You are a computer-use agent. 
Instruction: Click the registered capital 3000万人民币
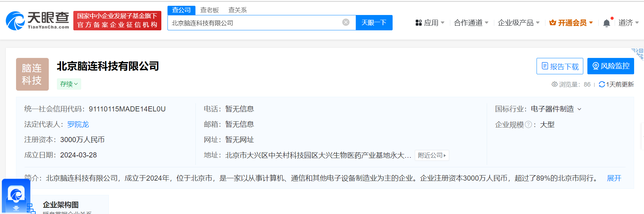(x=82, y=140)
